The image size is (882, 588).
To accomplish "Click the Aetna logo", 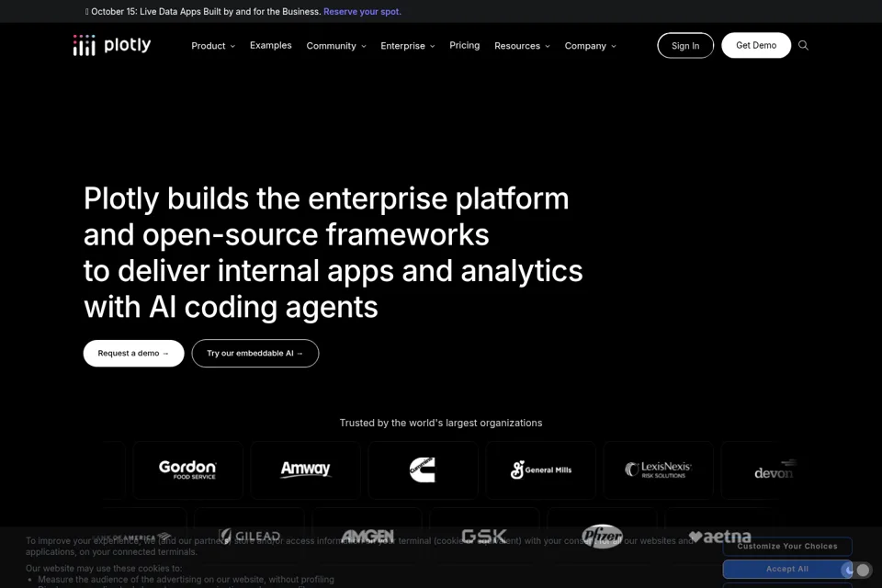I will (719, 537).
